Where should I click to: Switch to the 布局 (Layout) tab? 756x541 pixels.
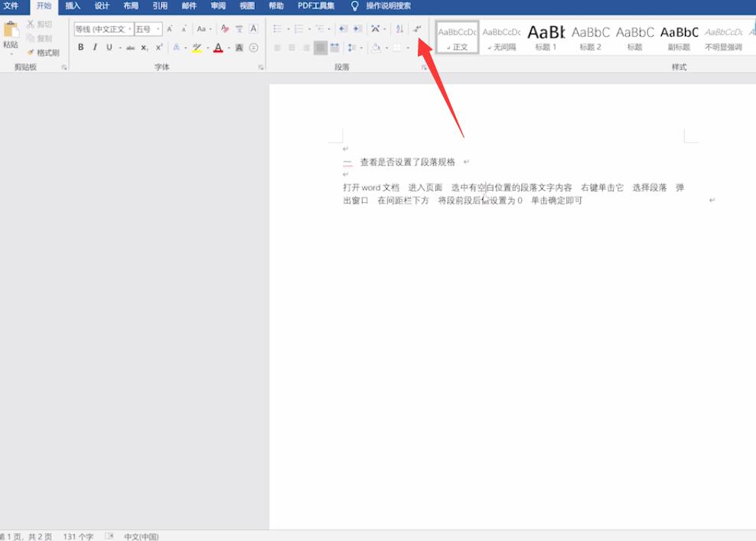tap(131, 6)
